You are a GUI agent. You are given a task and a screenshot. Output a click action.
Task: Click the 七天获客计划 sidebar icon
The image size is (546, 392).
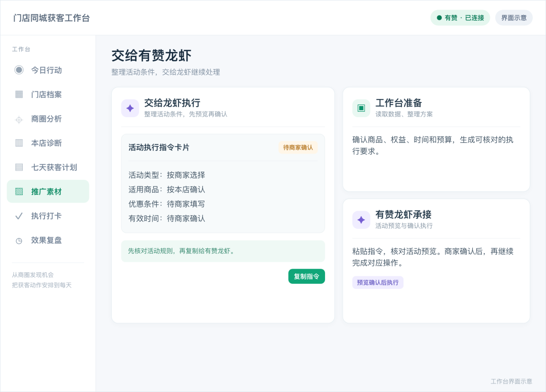pyautogui.click(x=19, y=167)
